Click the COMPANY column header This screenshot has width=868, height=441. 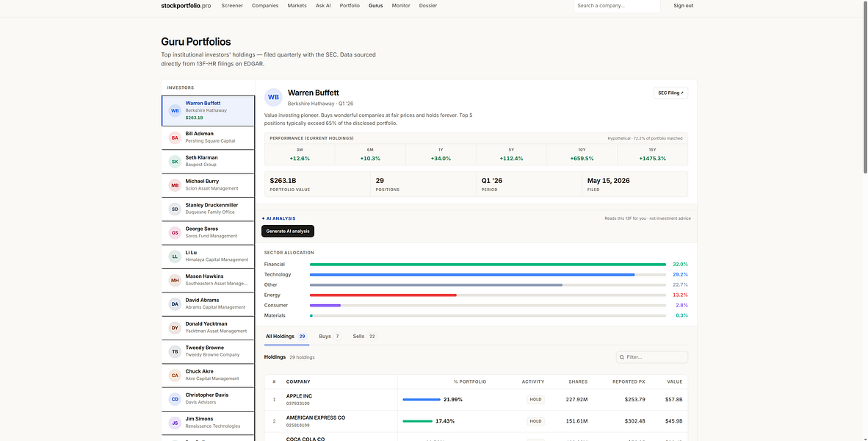pos(298,381)
